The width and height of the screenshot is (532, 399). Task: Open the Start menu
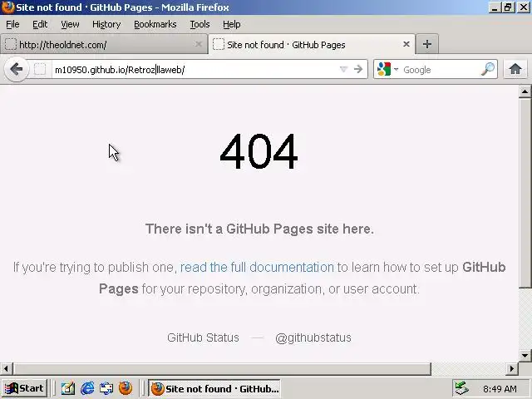(24, 388)
